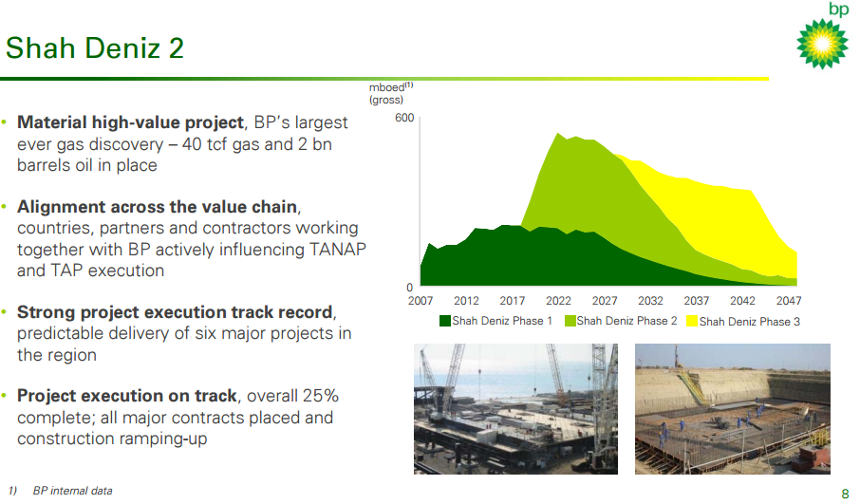Select the light green Phase 2 legend swatch
The image size is (860, 504).
pos(570,321)
